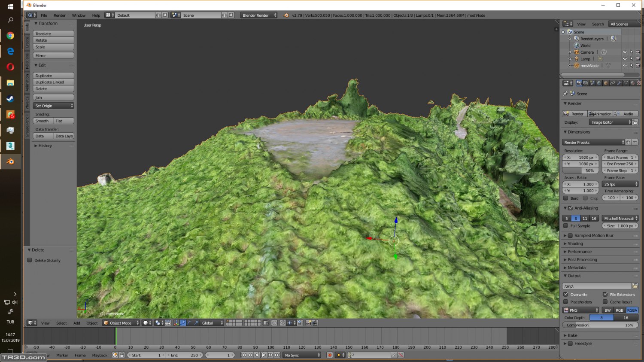This screenshot has height=362, width=644.
Task: Enable the Delete Globally checkbox
Action: pyautogui.click(x=30, y=260)
